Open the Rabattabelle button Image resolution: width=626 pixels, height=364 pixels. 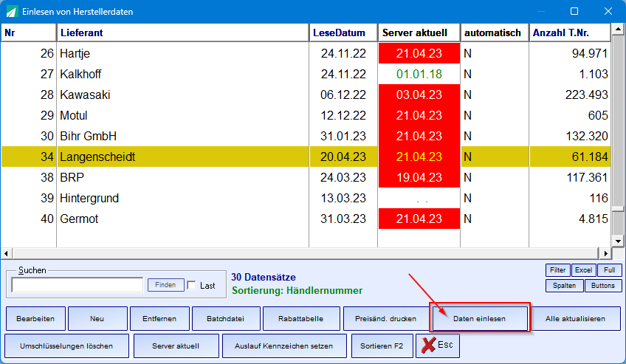pyautogui.click(x=301, y=318)
